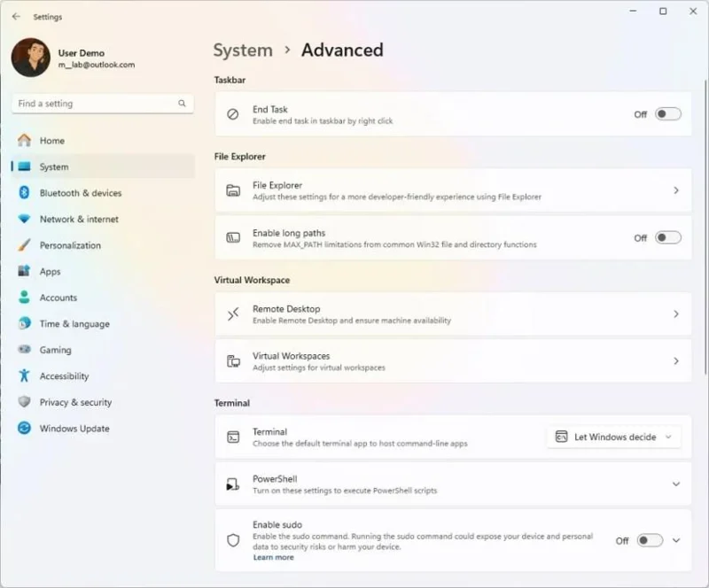Open Virtual Workspaces chevron
Screen dimensions: 709x588
pyautogui.click(x=676, y=360)
